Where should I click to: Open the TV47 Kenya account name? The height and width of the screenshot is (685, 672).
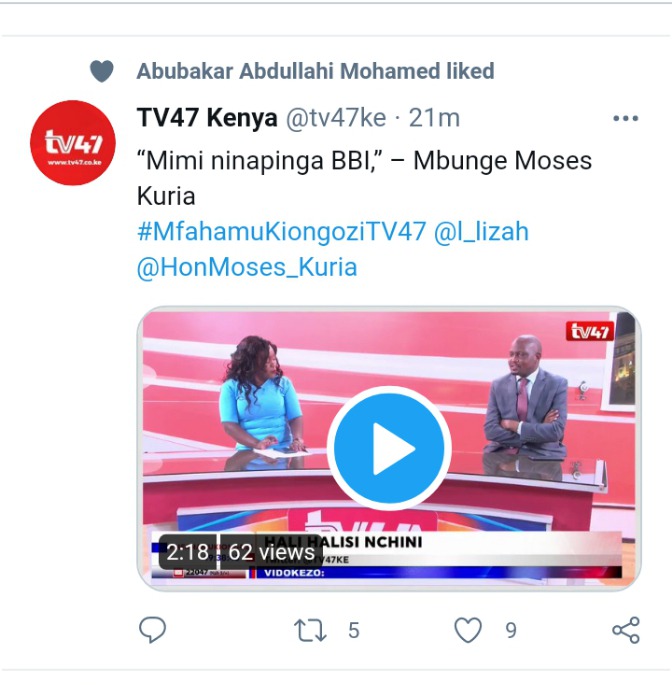coord(207,118)
